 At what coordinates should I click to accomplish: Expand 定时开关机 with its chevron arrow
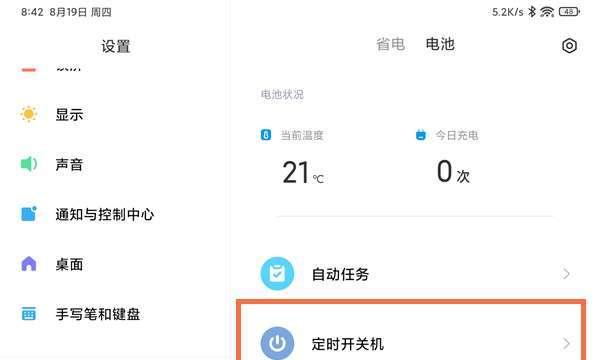click(566, 344)
